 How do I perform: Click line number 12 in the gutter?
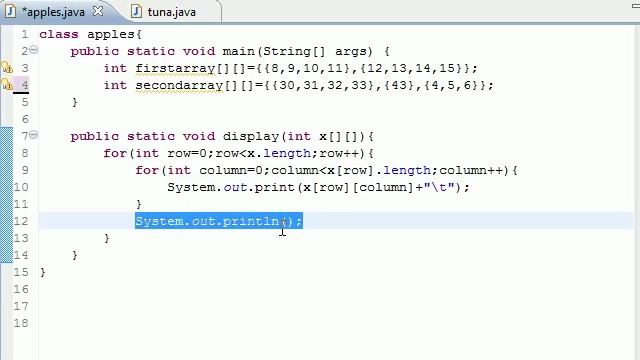pyautogui.click(x=21, y=221)
